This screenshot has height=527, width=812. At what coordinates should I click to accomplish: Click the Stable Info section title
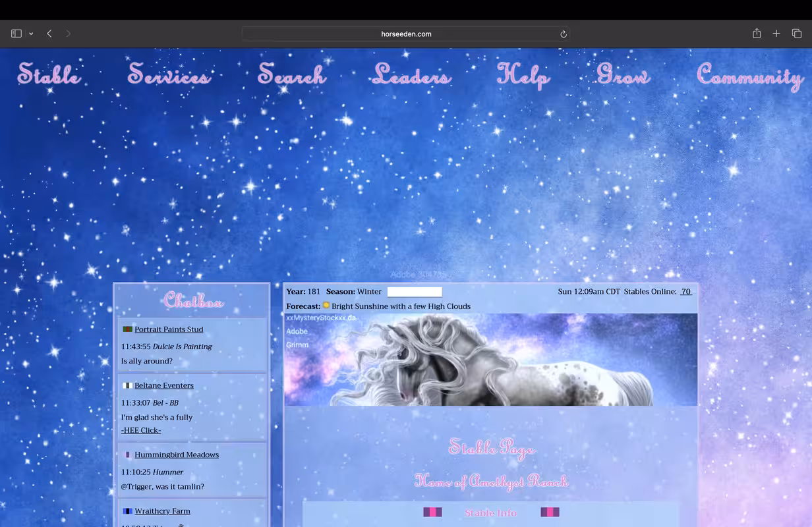490,513
